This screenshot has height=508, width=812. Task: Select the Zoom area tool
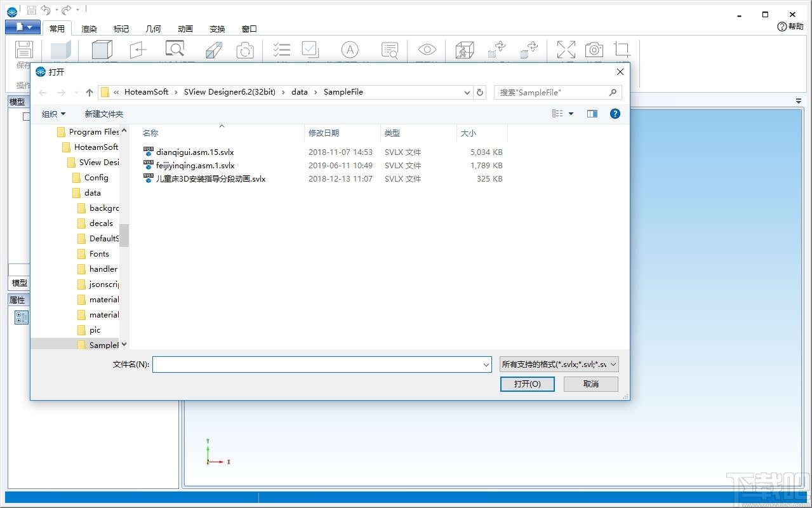pos(175,50)
